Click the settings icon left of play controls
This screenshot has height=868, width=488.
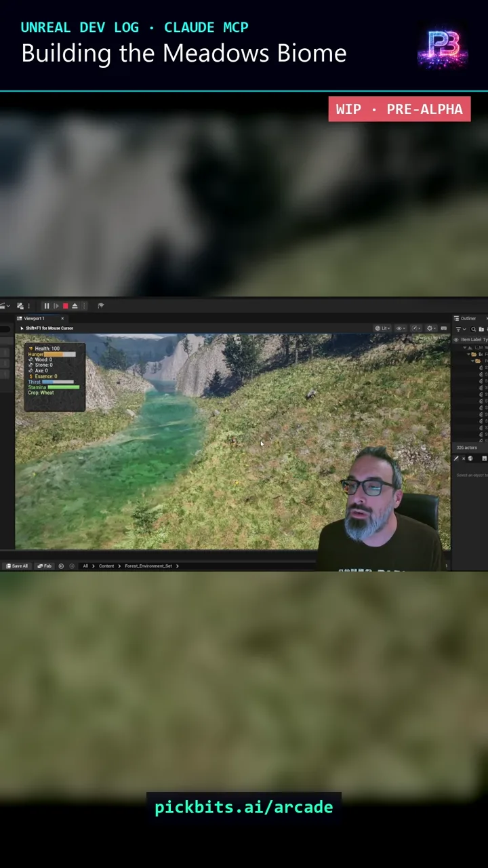pos(20,306)
